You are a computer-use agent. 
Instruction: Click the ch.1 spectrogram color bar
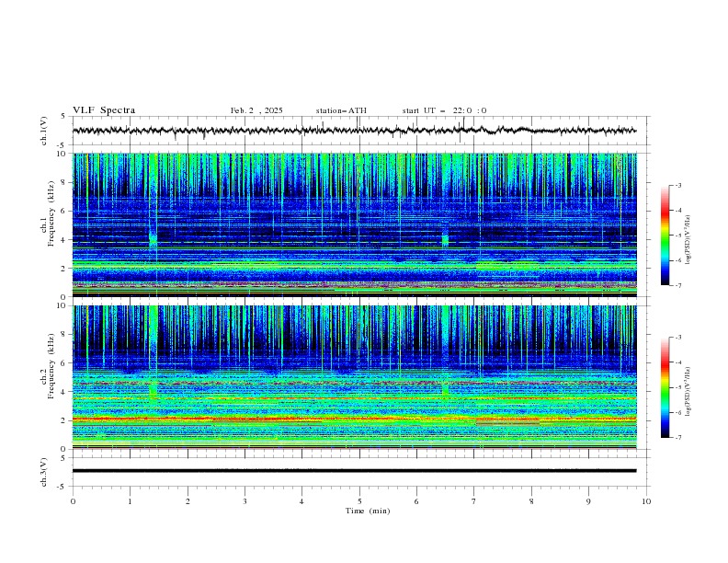pyautogui.click(x=665, y=236)
